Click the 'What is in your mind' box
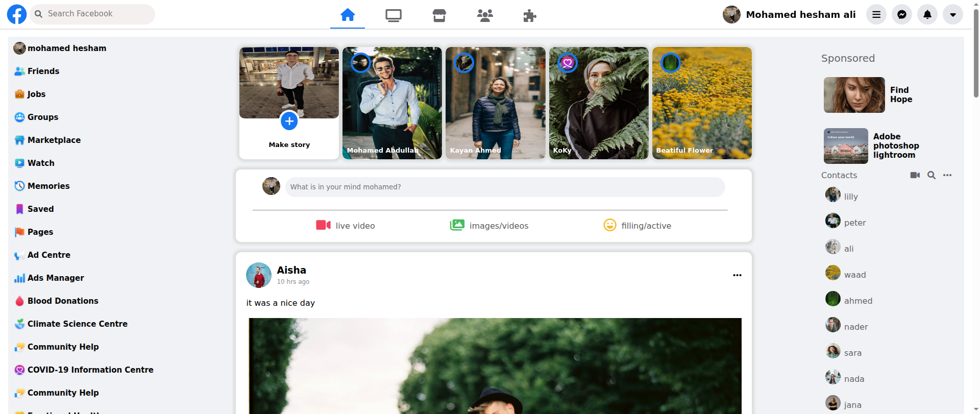This screenshot has width=980, height=414. [x=505, y=187]
